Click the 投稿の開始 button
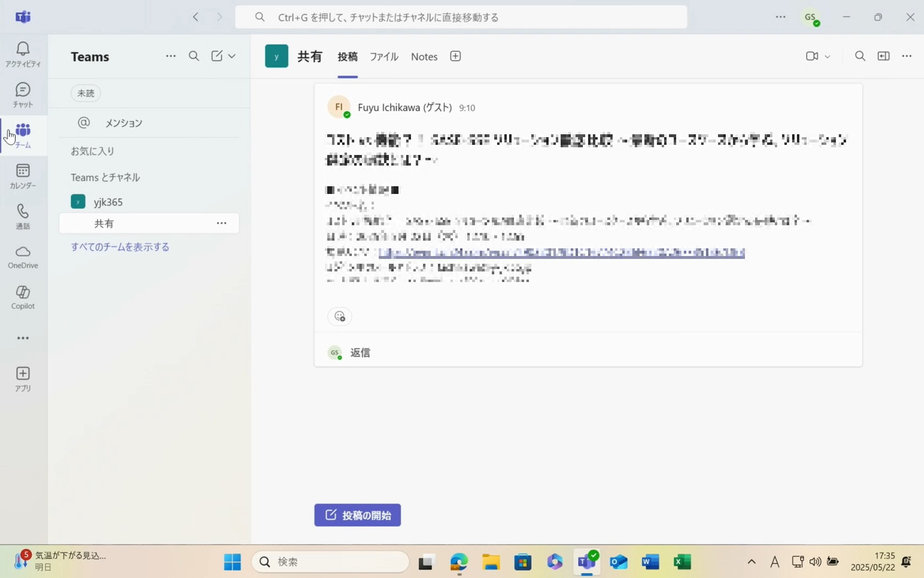 [357, 515]
